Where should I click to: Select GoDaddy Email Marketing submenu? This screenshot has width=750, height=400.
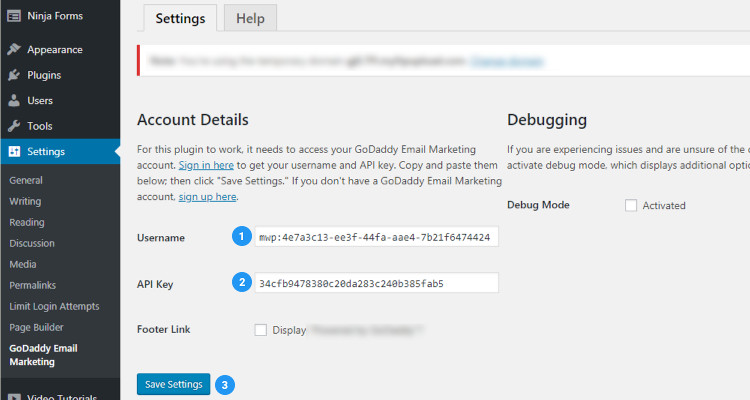click(x=43, y=355)
